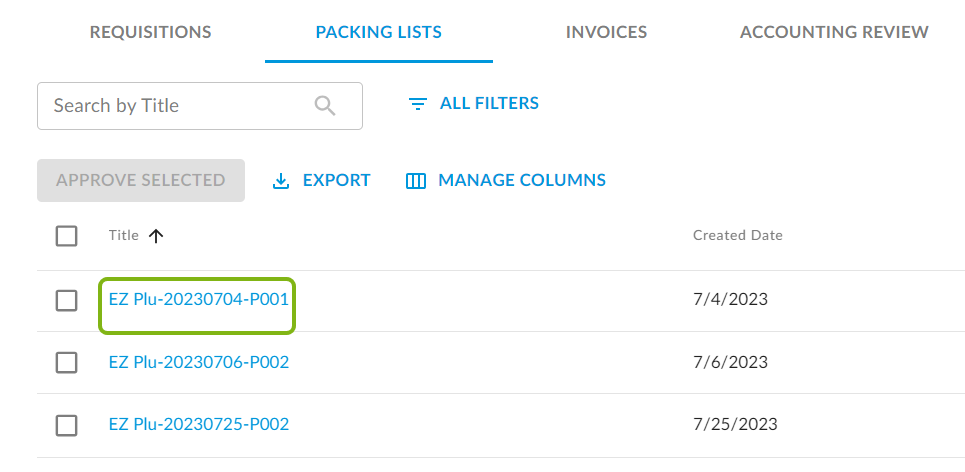Sort by Created Date column header

(737, 236)
